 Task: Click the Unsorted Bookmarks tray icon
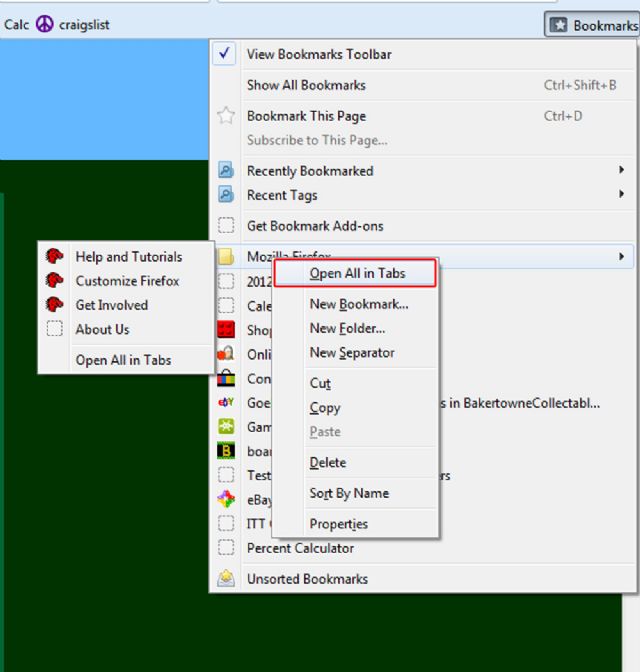(226, 579)
